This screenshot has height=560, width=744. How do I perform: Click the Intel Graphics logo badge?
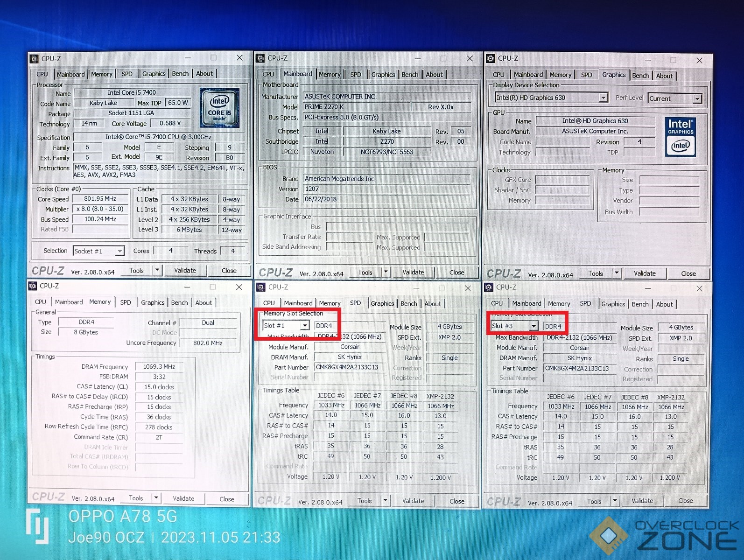click(x=680, y=137)
